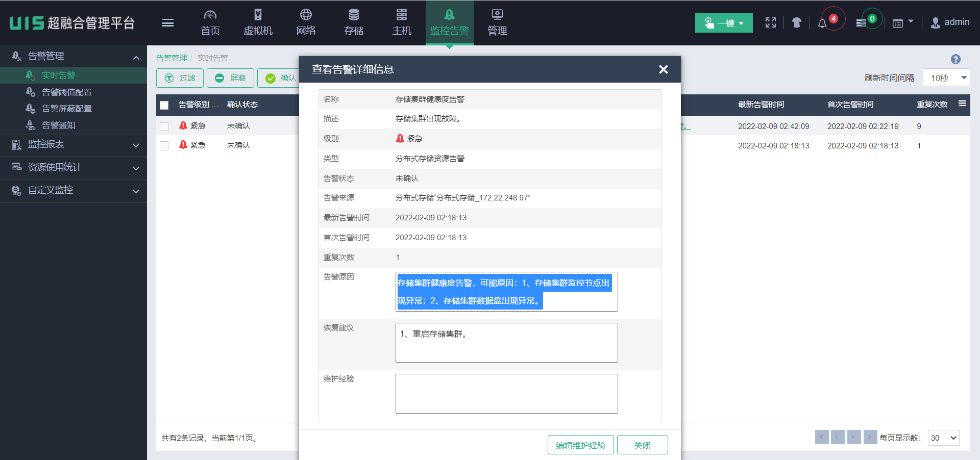Image resolution: width=980 pixels, height=460 pixels.
Task: Follow the 告警管理 breadcrumb link
Action: tap(171, 58)
